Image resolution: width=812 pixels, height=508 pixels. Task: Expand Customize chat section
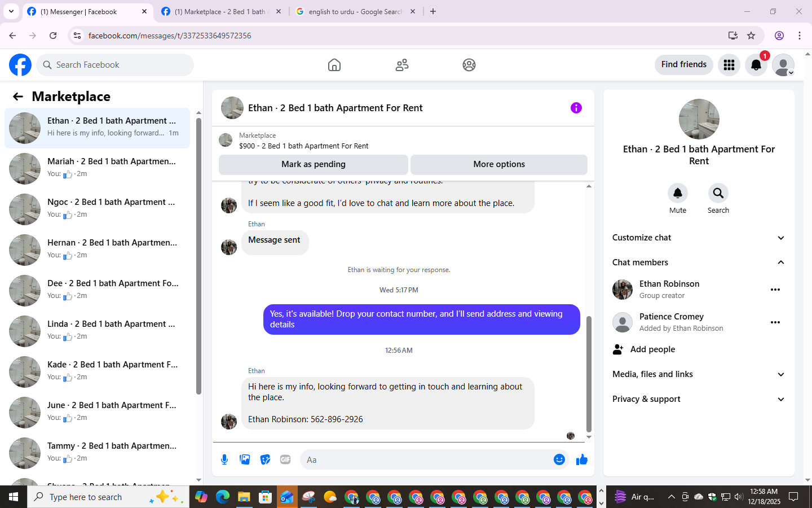(699, 238)
